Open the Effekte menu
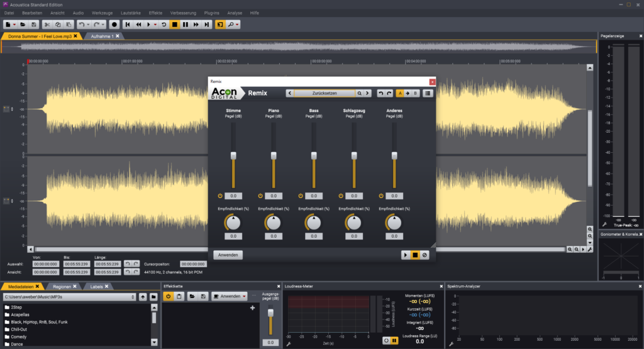 155,12
